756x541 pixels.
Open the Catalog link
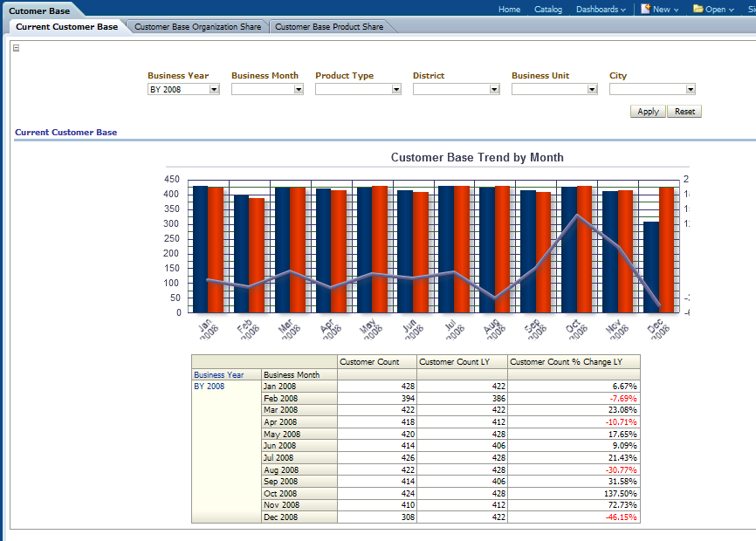tap(548, 9)
